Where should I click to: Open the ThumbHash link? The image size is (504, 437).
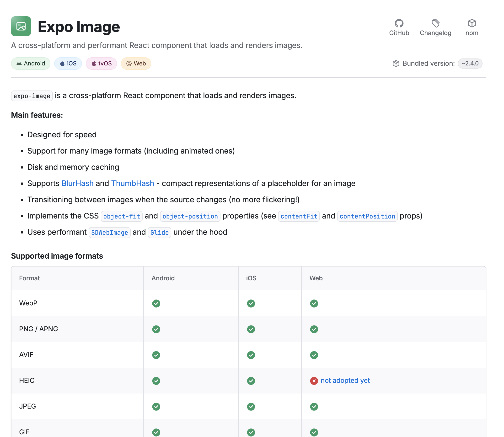pyautogui.click(x=133, y=183)
